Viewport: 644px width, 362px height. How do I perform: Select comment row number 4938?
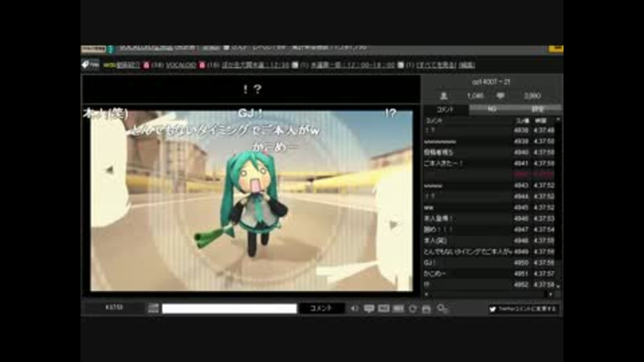(x=489, y=130)
